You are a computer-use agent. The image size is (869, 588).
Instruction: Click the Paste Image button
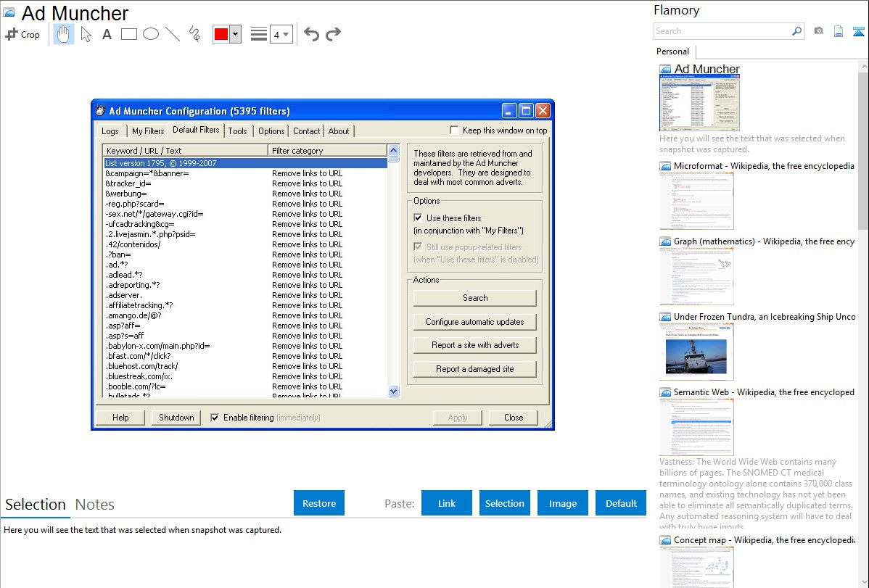[x=562, y=503]
